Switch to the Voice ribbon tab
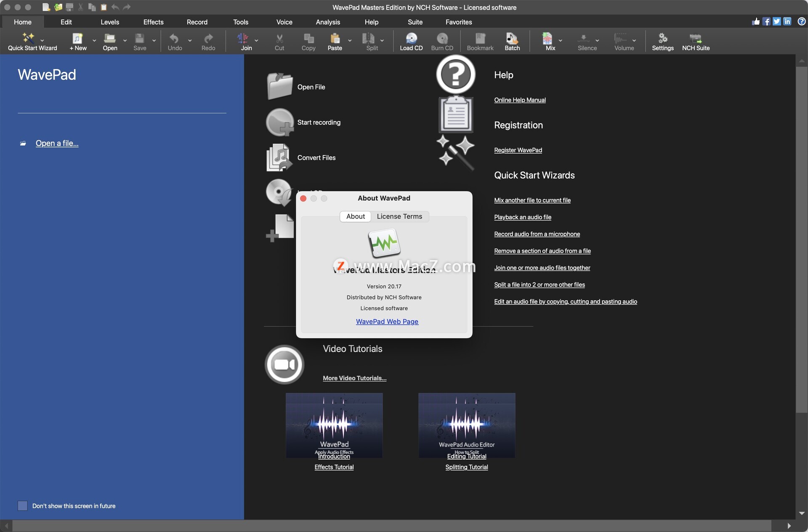 284,22
